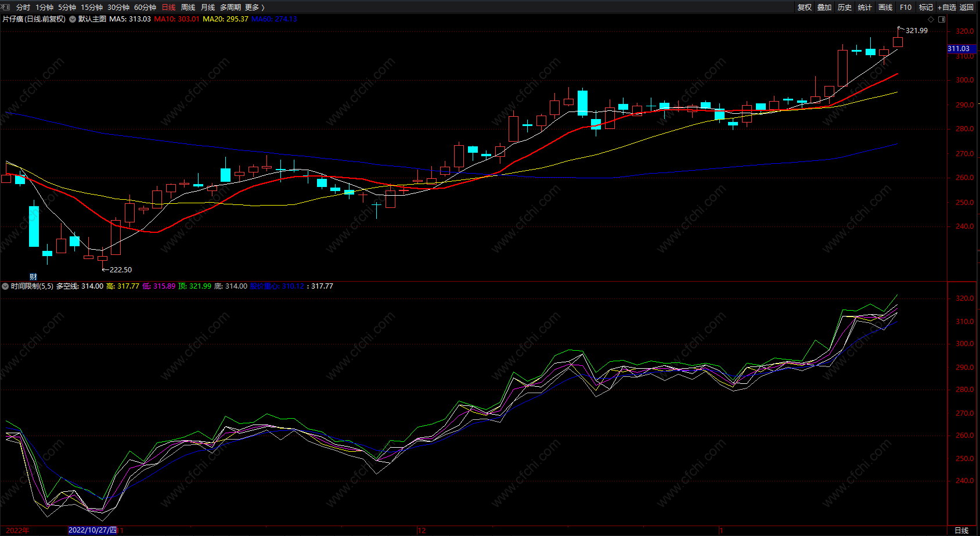Add stock to watchlist with +自选
Viewport: 980px width, 536px height.
[x=947, y=8]
